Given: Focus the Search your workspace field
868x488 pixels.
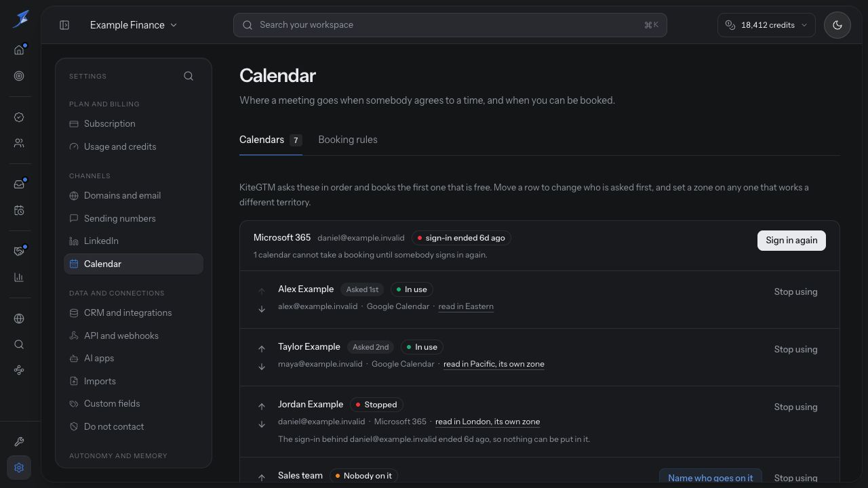Looking at the screenshot, I should coord(450,25).
